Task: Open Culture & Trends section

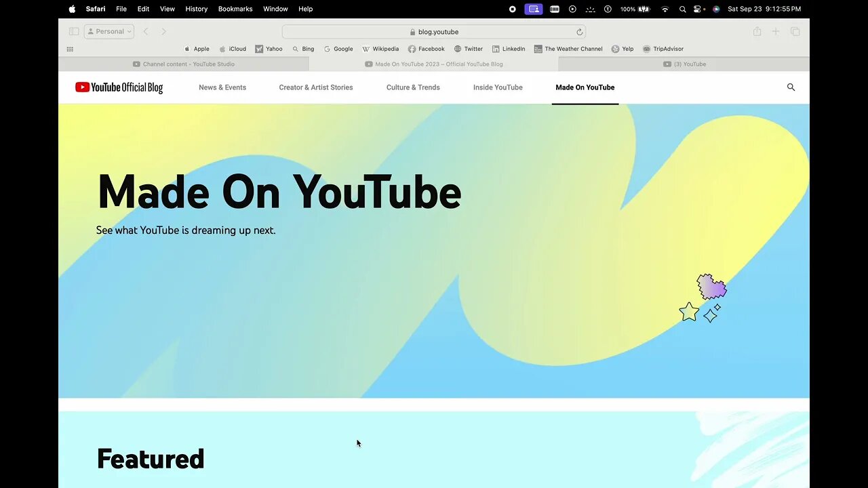Action: 413,87
